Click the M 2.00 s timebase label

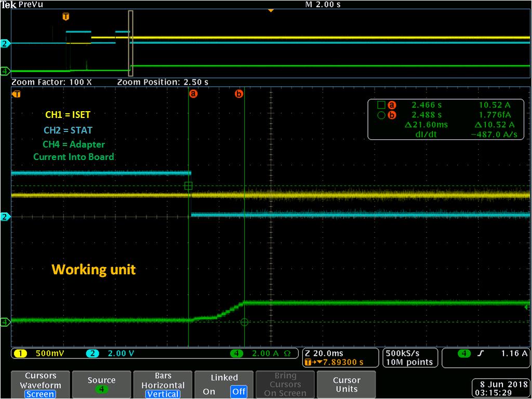pyautogui.click(x=323, y=4)
